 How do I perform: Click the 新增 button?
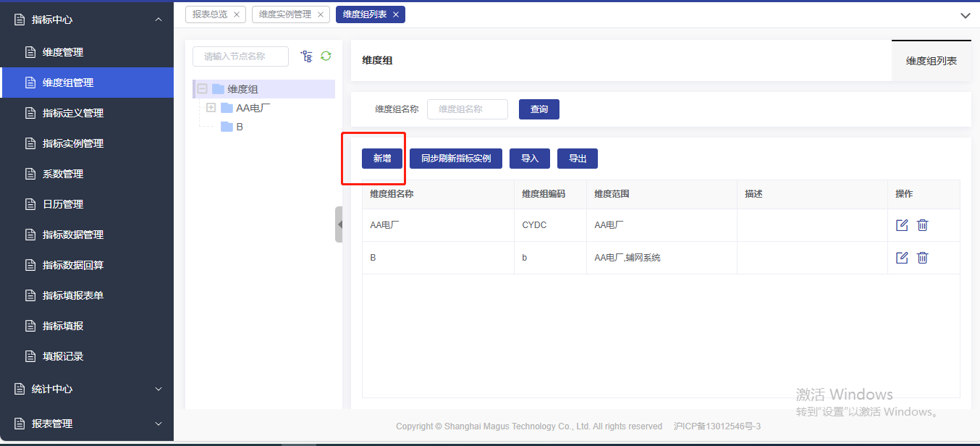tap(382, 159)
